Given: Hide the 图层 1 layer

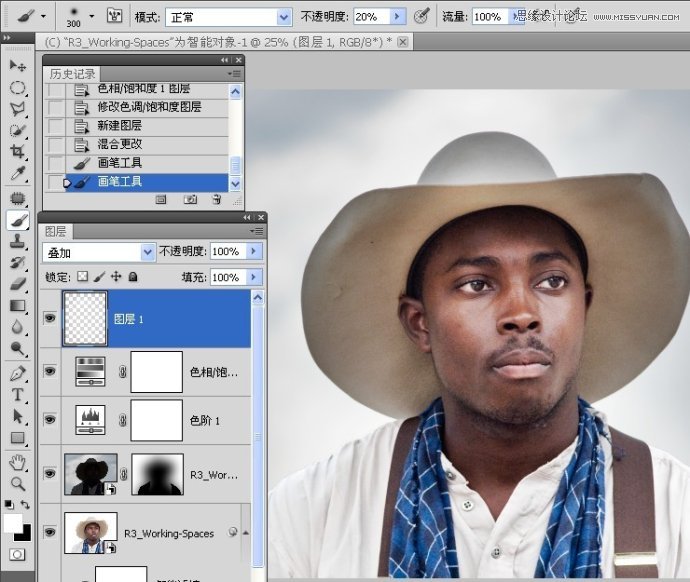Looking at the screenshot, I should [50, 318].
